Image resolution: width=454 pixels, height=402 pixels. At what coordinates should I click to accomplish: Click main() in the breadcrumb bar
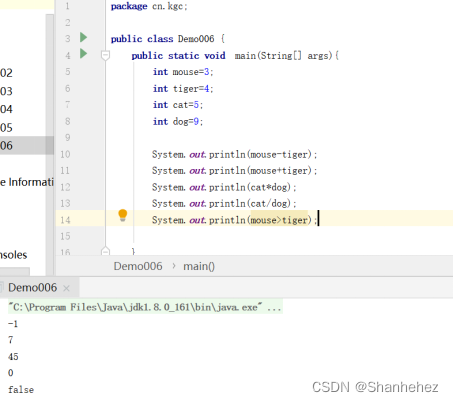[x=199, y=266]
